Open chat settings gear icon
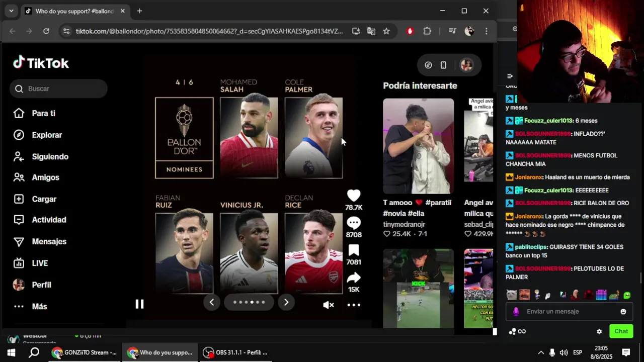This screenshot has height=362, width=644. point(599,331)
